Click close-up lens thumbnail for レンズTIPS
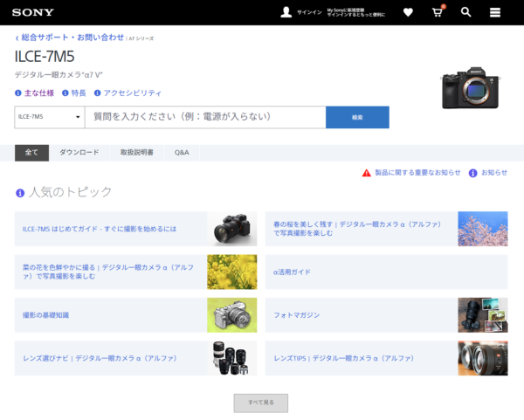Image resolution: width=524 pixels, height=420 pixels. [483, 358]
